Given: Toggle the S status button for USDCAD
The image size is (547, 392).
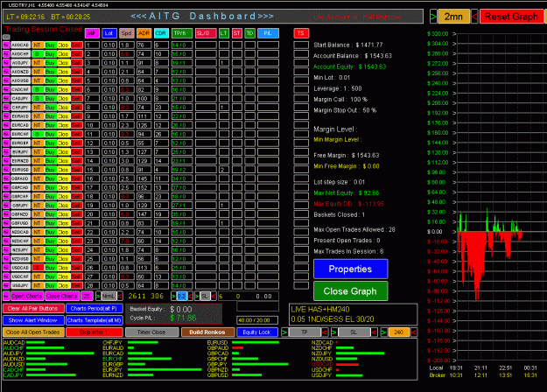Looking at the screenshot, I should (x=37, y=268).
